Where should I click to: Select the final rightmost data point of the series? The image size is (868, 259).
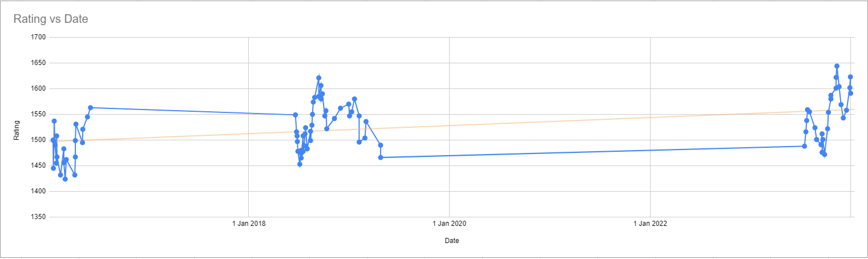pos(850,93)
